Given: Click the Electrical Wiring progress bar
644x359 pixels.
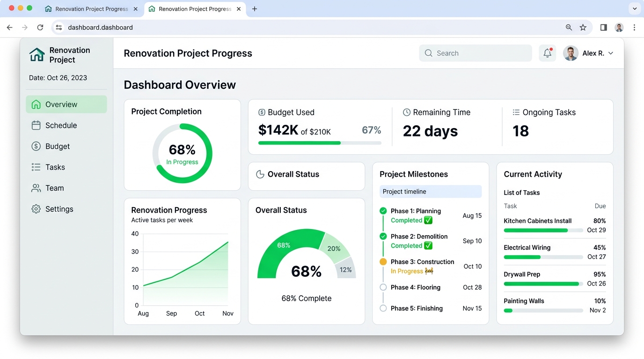Looking at the screenshot, I should [543, 257].
